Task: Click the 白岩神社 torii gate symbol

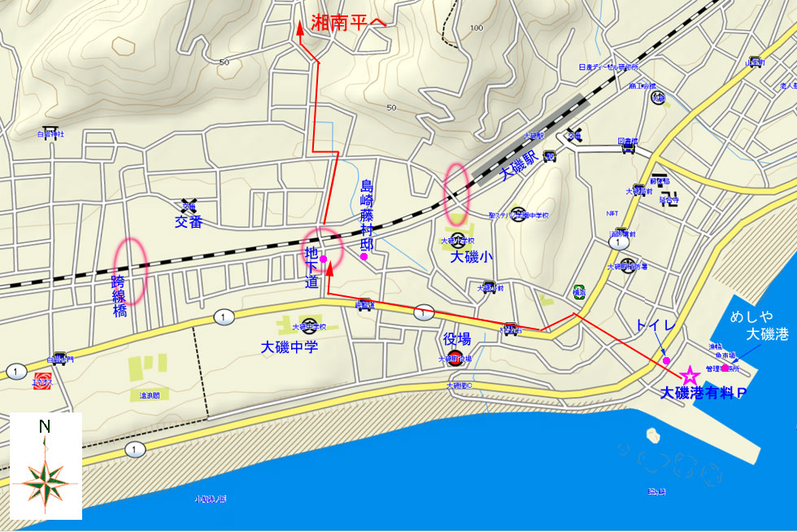Action: (x=51, y=134)
